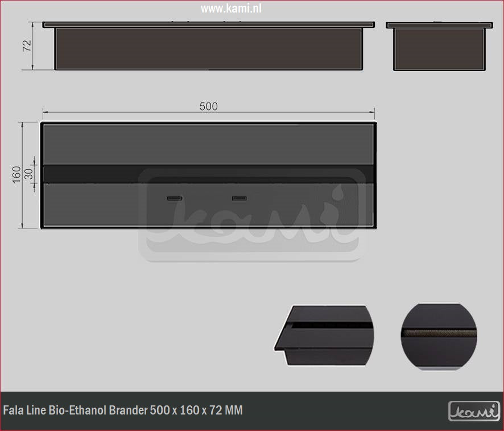This screenshot has width=504, height=431.
Task: Click the left small slot on burner top
Action: coord(173,199)
